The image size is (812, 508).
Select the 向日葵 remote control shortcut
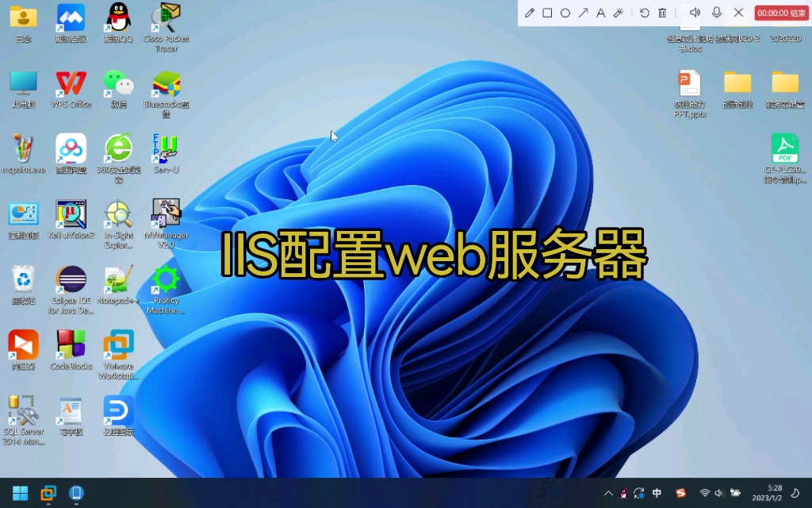23,350
